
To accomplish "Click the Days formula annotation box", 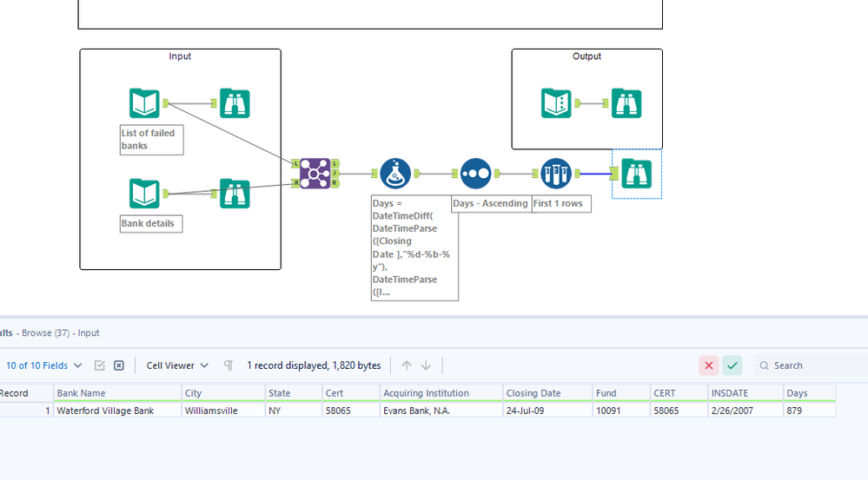I will pyautogui.click(x=414, y=247).
